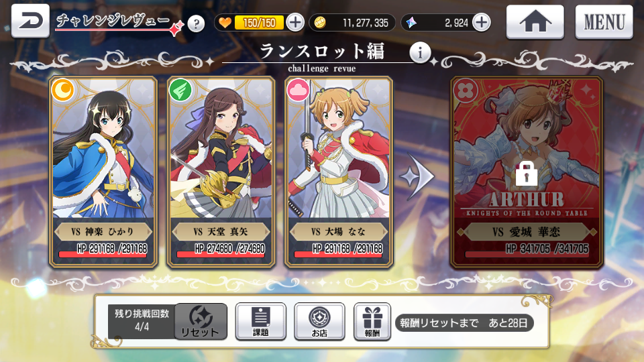Screen dimensions: 644x362
Task: Click the gold coin balance 11,277,335
Action: pos(352,23)
